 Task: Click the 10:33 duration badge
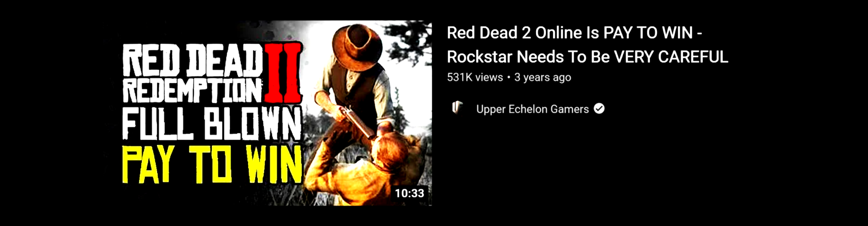410,193
